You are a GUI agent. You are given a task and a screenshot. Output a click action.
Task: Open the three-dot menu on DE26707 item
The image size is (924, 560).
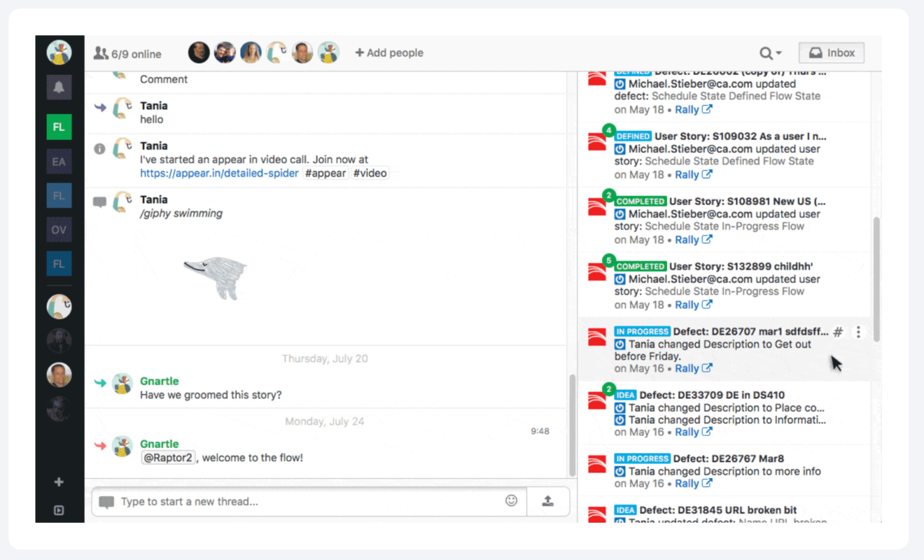pos(858,332)
